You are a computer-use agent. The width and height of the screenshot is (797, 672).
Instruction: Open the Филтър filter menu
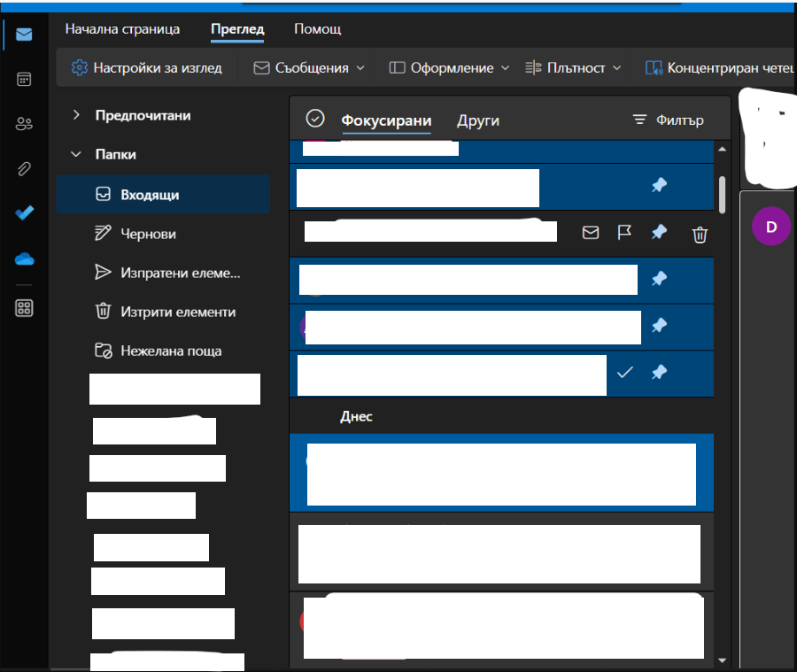pyautogui.click(x=668, y=120)
